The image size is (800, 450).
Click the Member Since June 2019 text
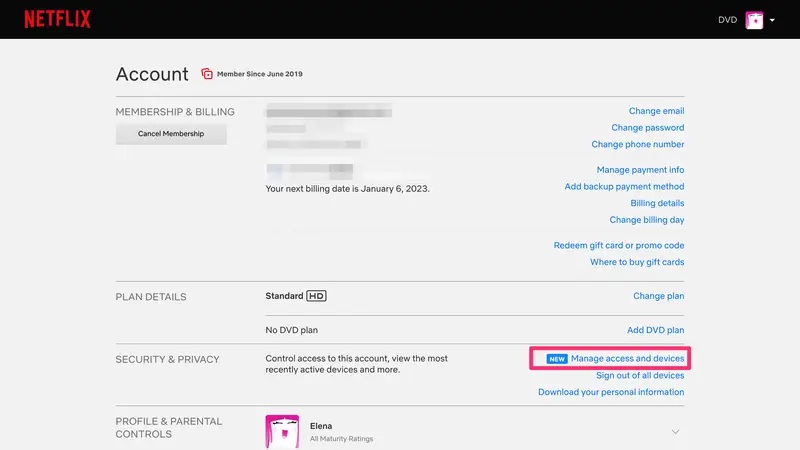pyautogui.click(x=260, y=74)
